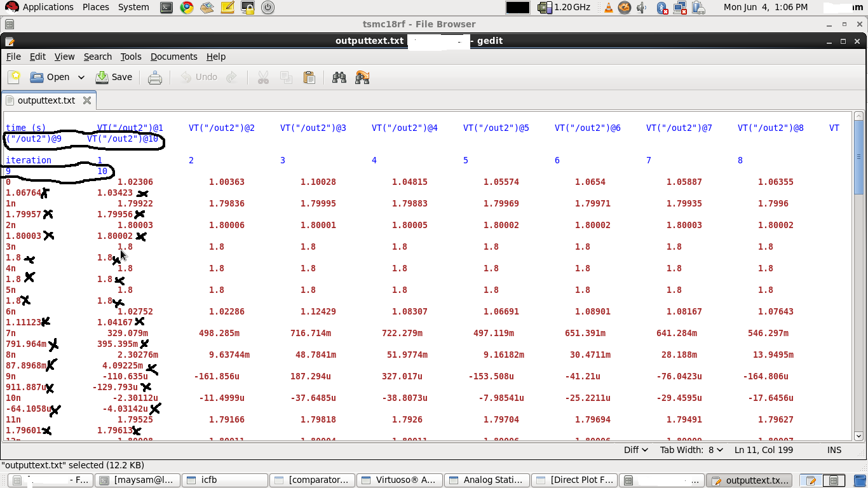This screenshot has height=488, width=868.
Task: Click the clock Mon Jun 4, 1:06 PM
Action: click(766, 7)
